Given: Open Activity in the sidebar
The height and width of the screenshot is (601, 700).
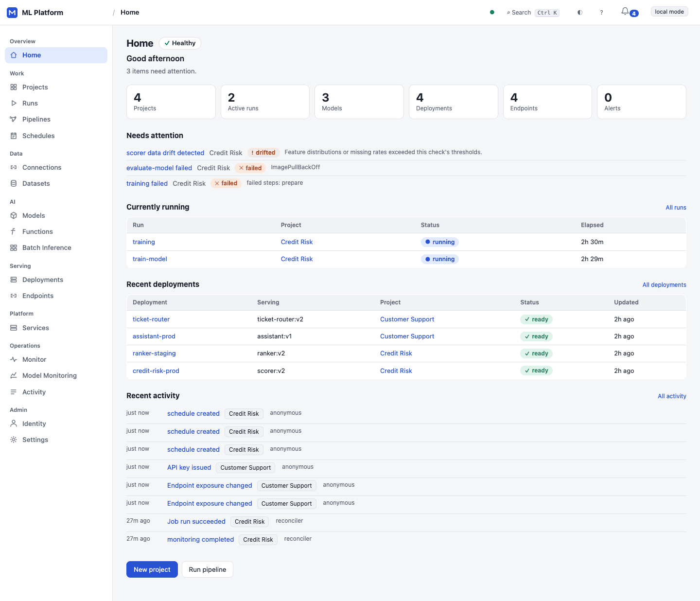Looking at the screenshot, I should tap(56, 392).
